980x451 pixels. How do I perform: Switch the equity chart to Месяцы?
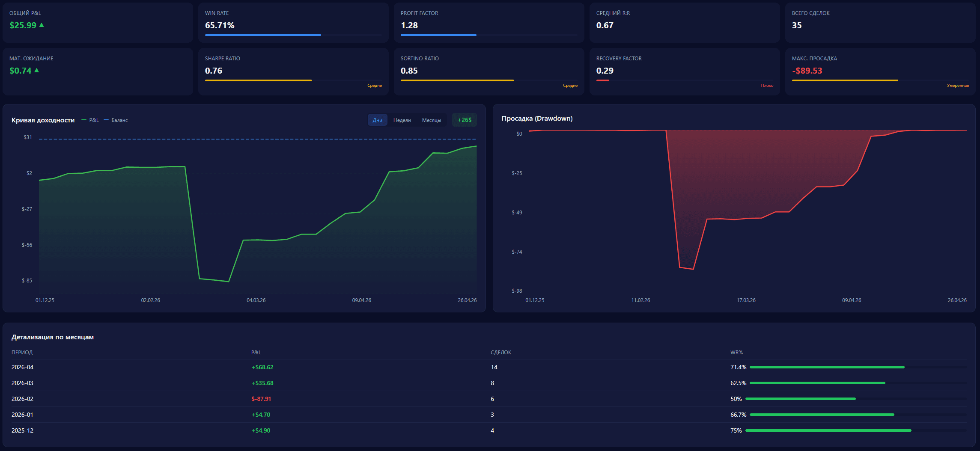coord(432,120)
